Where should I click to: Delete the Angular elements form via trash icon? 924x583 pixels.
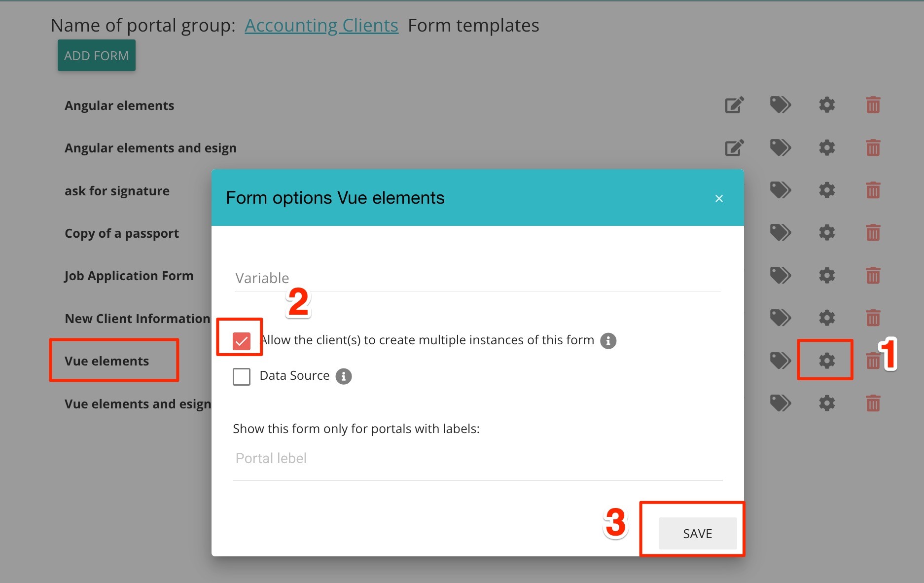(872, 105)
